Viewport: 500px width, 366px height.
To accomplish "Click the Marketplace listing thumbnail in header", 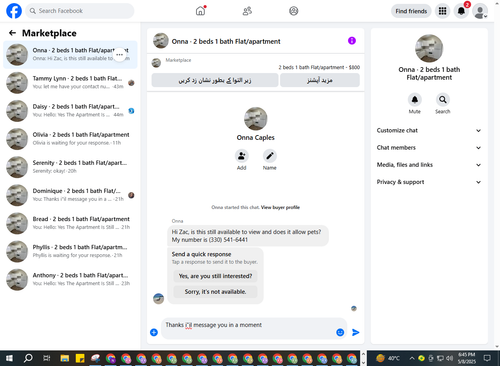I will click(x=156, y=63).
